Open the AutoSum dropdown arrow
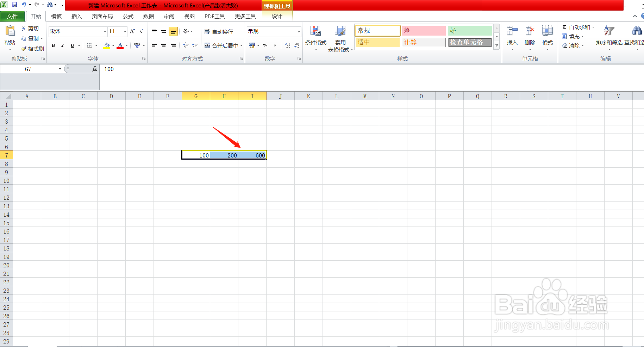The image size is (644, 347). (593, 27)
